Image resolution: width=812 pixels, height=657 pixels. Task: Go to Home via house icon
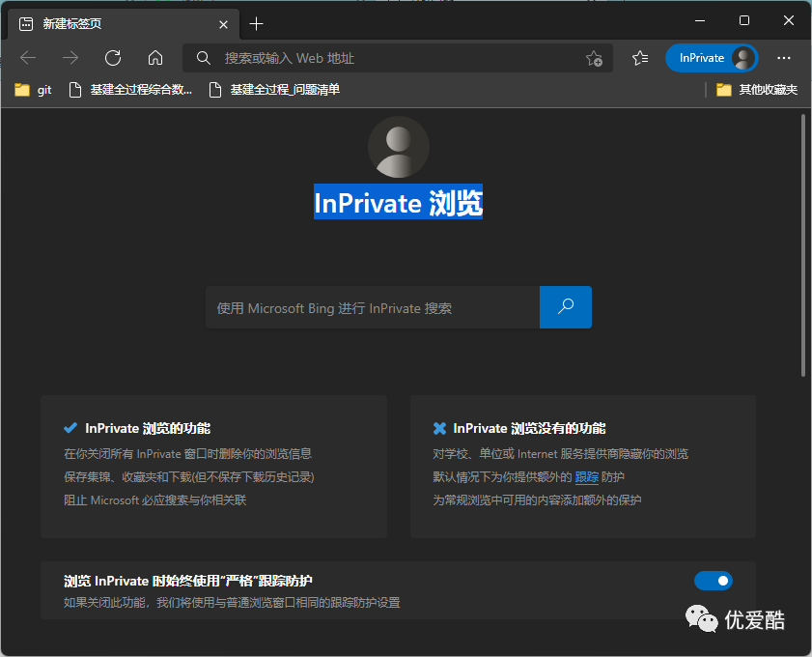point(155,58)
